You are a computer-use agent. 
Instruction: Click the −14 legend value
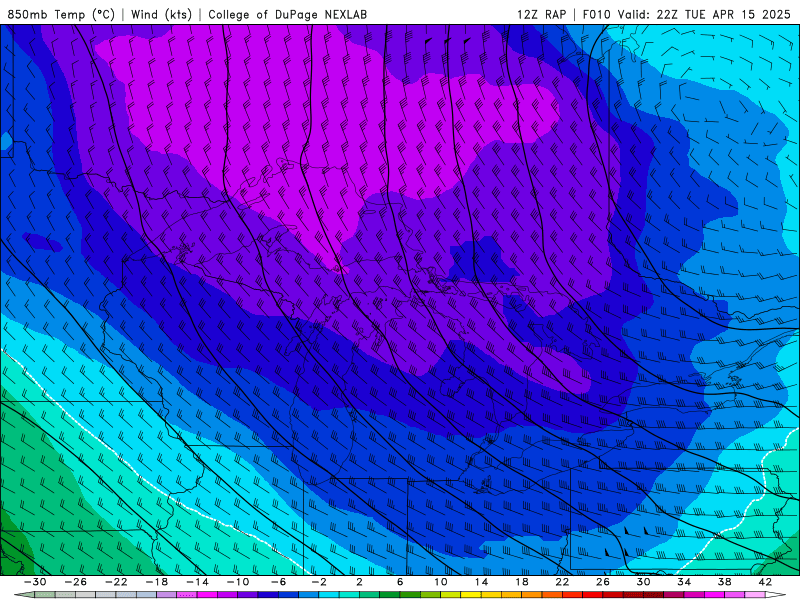(x=197, y=582)
